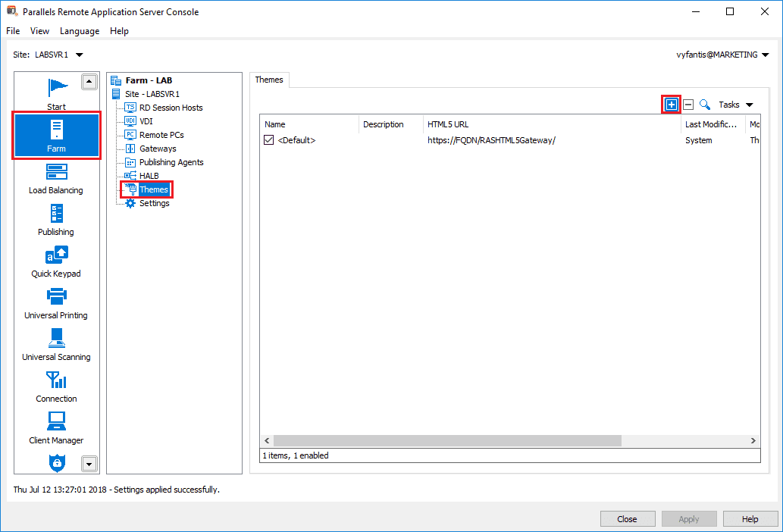Sort by Name column header

coord(309,124)
